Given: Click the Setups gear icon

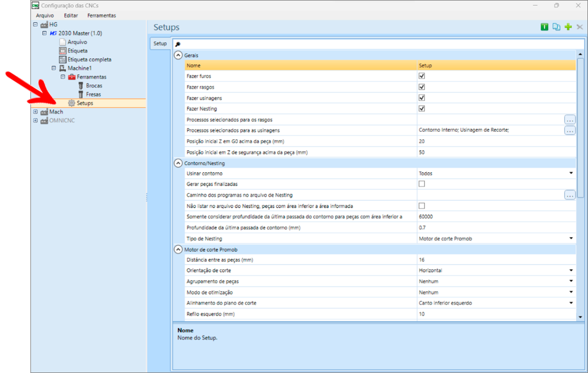Looking at the screenshot, I should click(72, 103).
